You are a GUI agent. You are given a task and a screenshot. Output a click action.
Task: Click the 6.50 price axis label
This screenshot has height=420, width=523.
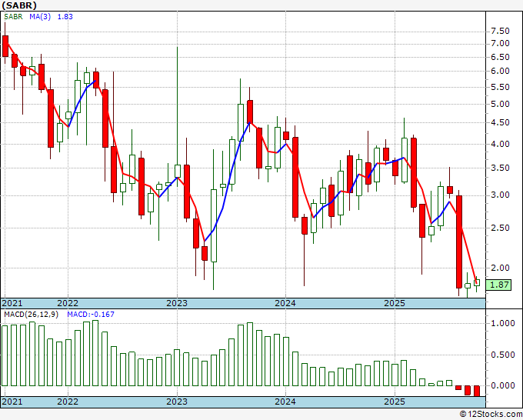500,58
